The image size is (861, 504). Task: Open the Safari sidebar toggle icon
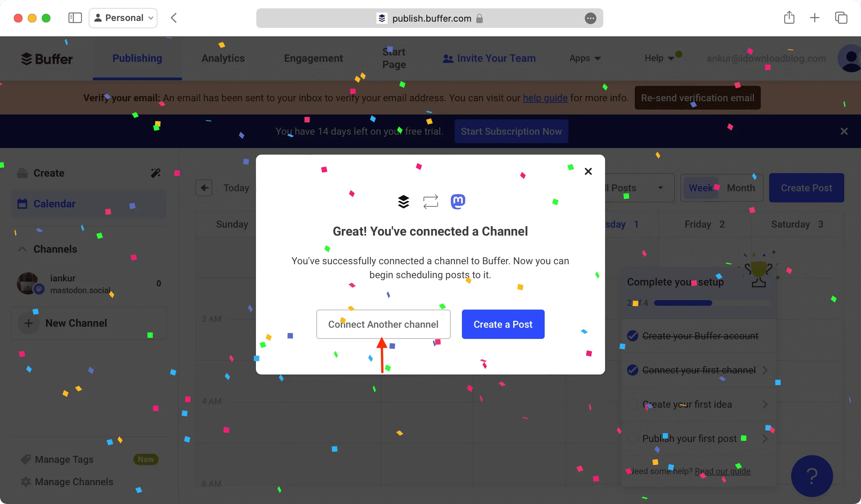(x=75, y=18)
